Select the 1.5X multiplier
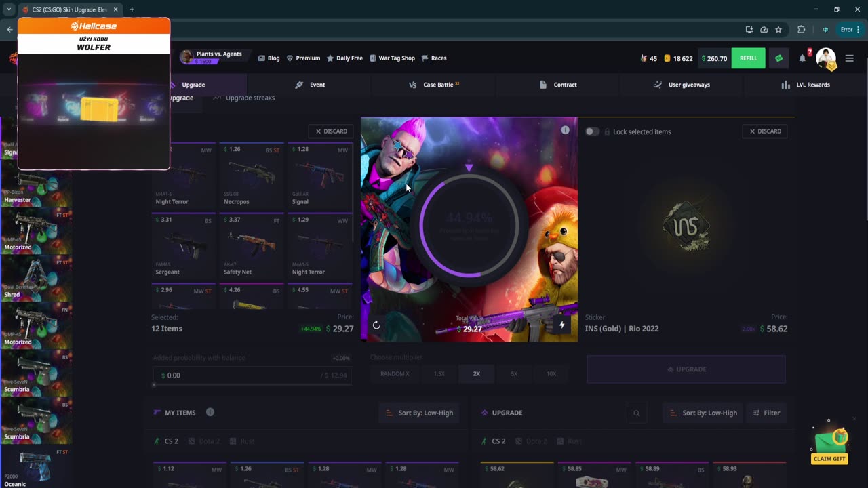Screen dimensions: 868x488 coord(439,374)
